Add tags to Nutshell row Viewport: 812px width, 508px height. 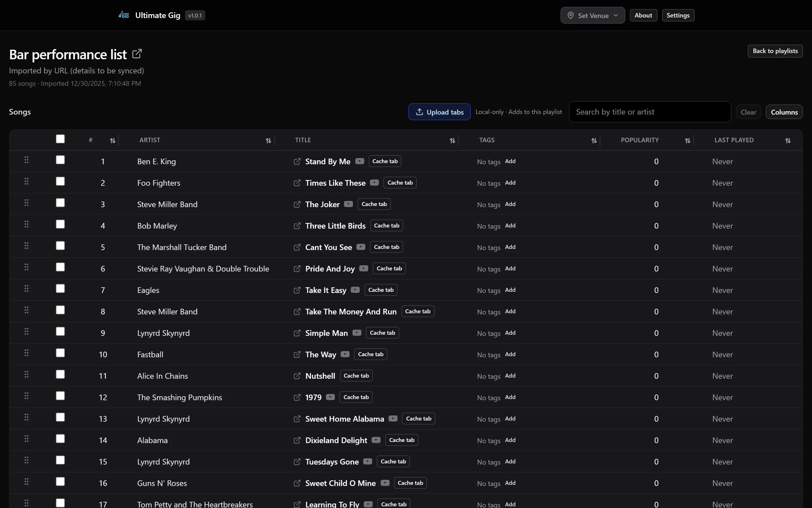pos(510,376)
